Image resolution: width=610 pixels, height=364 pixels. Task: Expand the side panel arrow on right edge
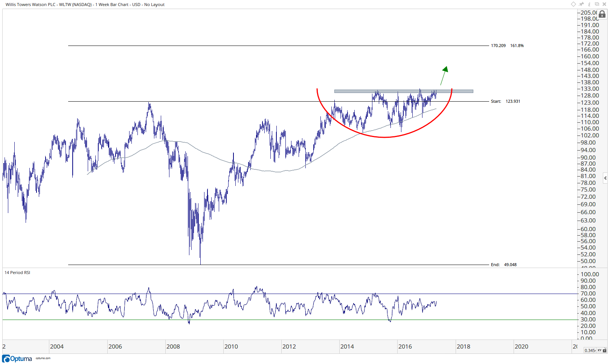(x=605, y=178)
